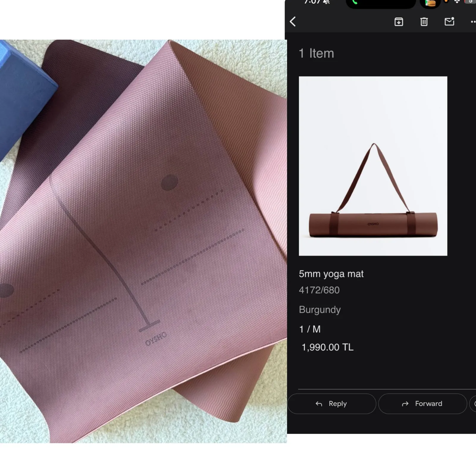Select the product code '4172/680'
476x476 pixels.
coord(319,290)
